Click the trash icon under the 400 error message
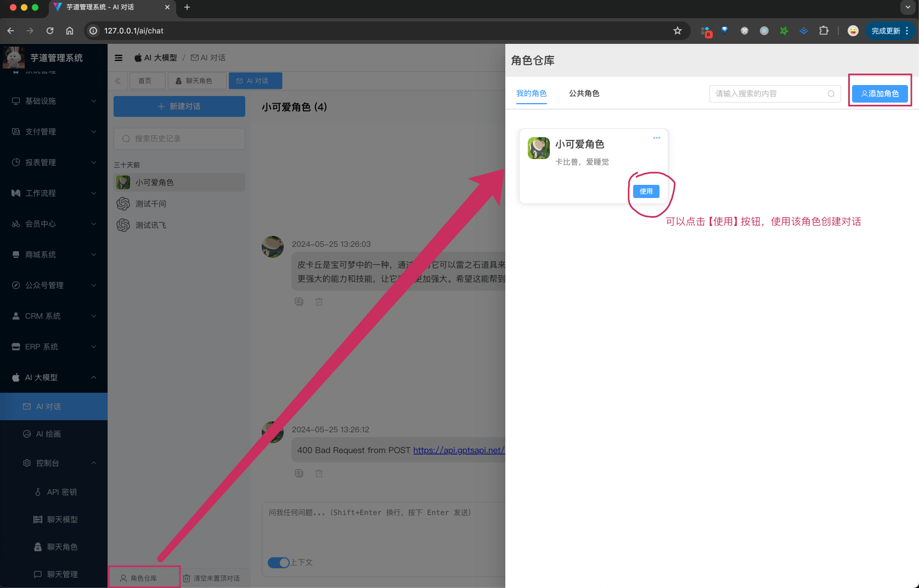Image resolution: width=919 pixels, height=588 pixels. [319, 473]
